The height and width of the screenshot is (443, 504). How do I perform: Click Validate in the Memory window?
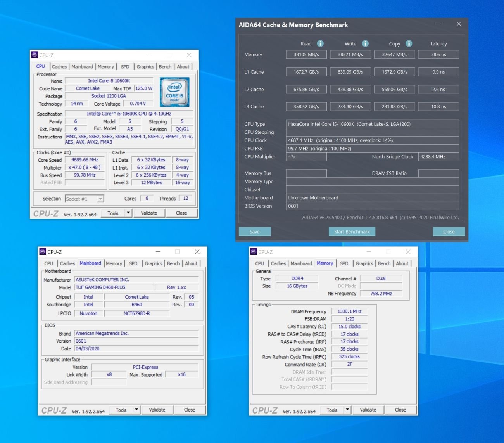[x=368, y=410]
